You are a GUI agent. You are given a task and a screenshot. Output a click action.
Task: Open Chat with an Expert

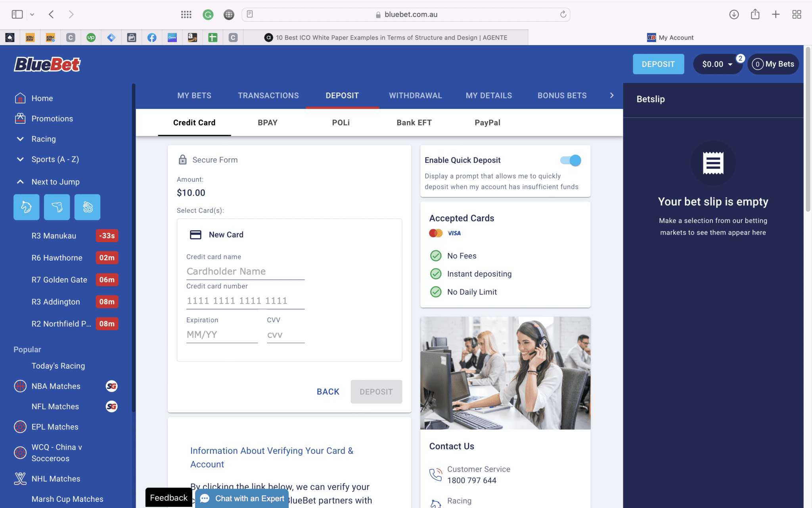[243, 498]
